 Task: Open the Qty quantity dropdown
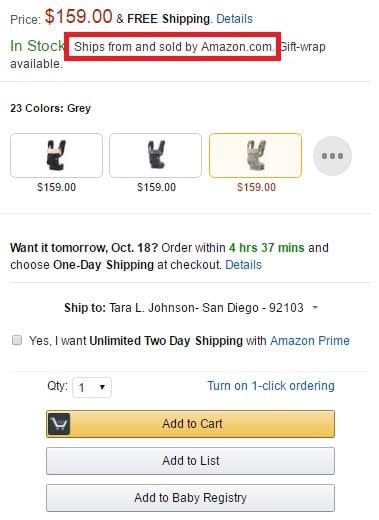pyautogui.click(x=92, y=387)
